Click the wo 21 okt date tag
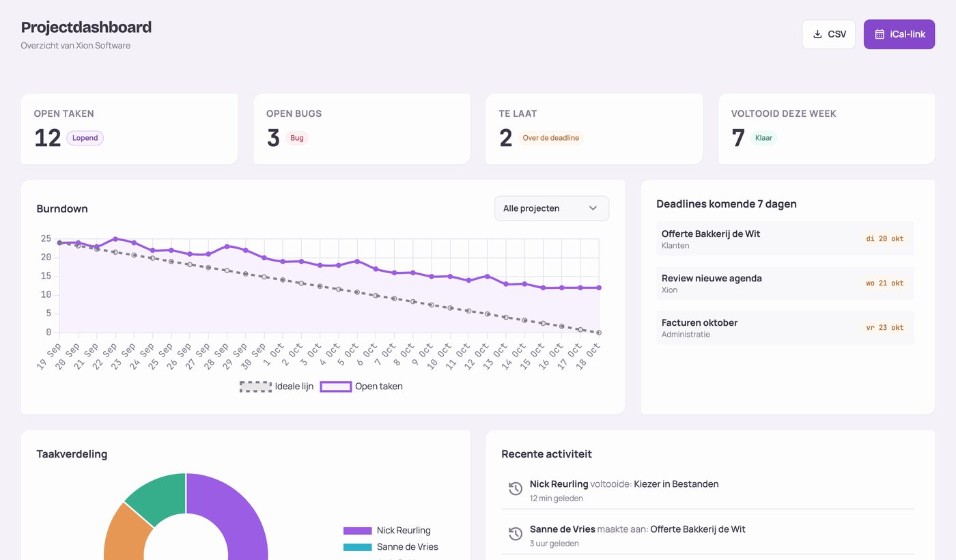956x560 pixels. coord(884,283)
